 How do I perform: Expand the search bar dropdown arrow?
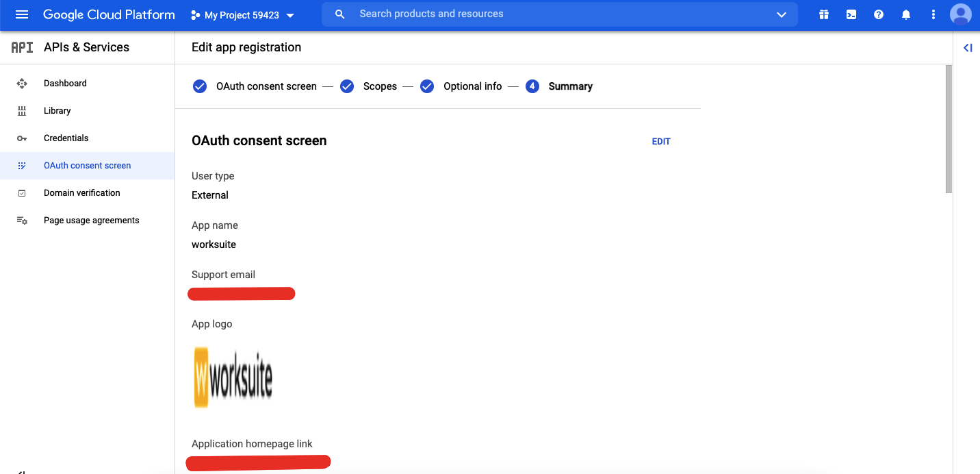(782, 14)
